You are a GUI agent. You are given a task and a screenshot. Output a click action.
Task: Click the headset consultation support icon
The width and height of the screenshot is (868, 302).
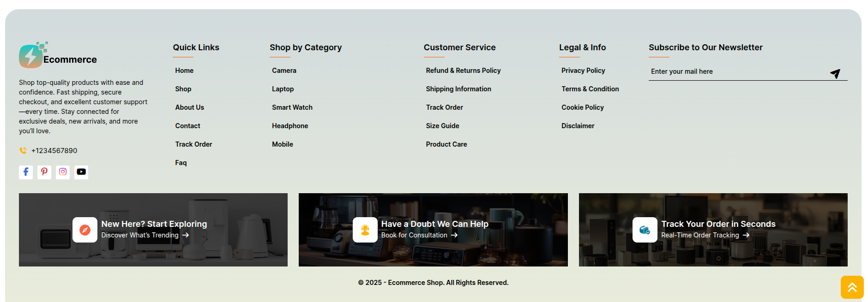tap(365, 230)
